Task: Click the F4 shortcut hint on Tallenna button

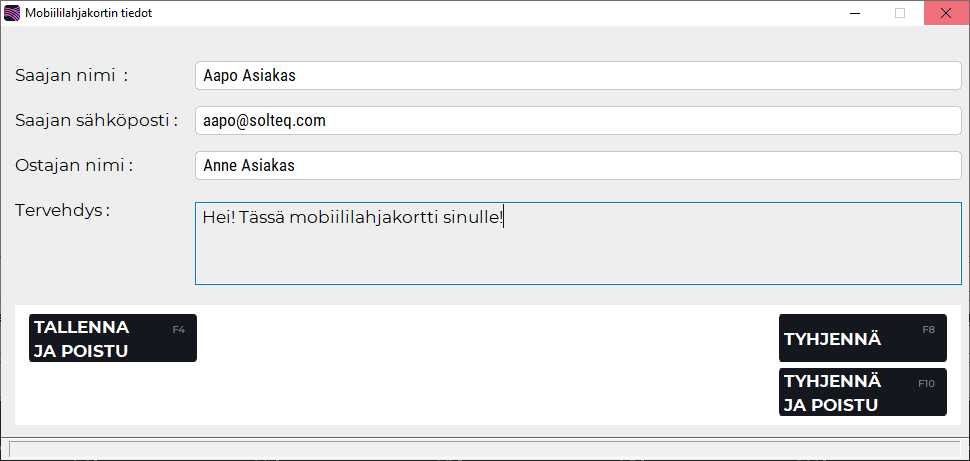Action: [x=179, y=329]
